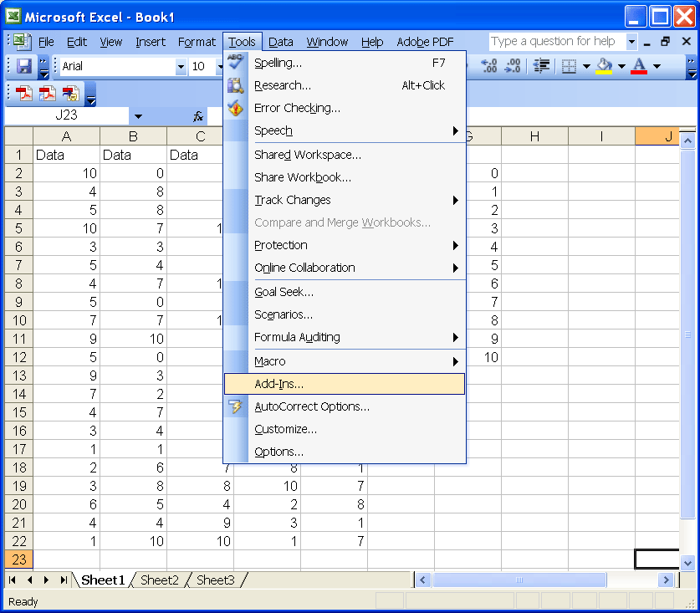Image resolution: width=700 pixels, height=613 pixels.
Task: Expand Adobe PDF toolbar options chevron
Action: click(90, 94)
